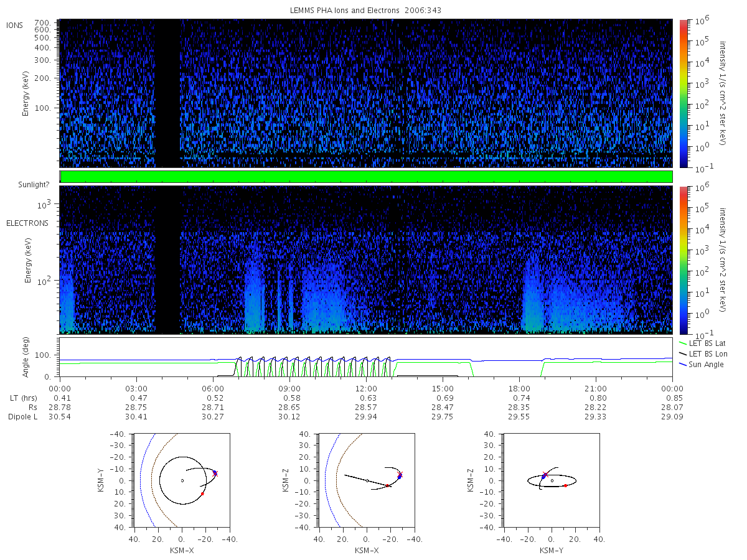
Task: Select the Dipole L row label
Action: (22, 417)
